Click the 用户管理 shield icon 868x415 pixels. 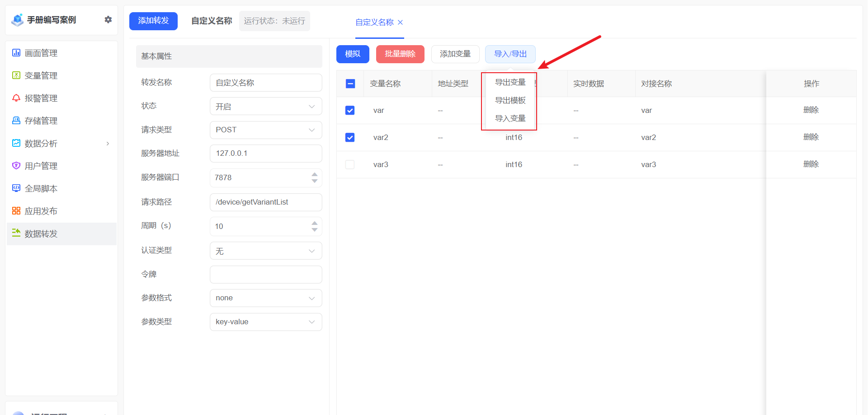(16, 166)
